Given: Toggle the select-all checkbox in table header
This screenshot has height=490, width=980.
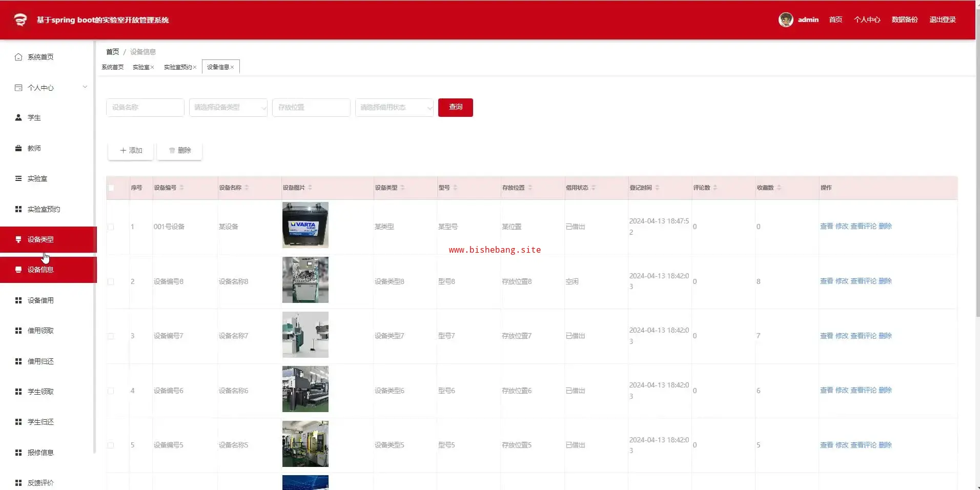Looking at the screenshot, I should pos(111,188).
